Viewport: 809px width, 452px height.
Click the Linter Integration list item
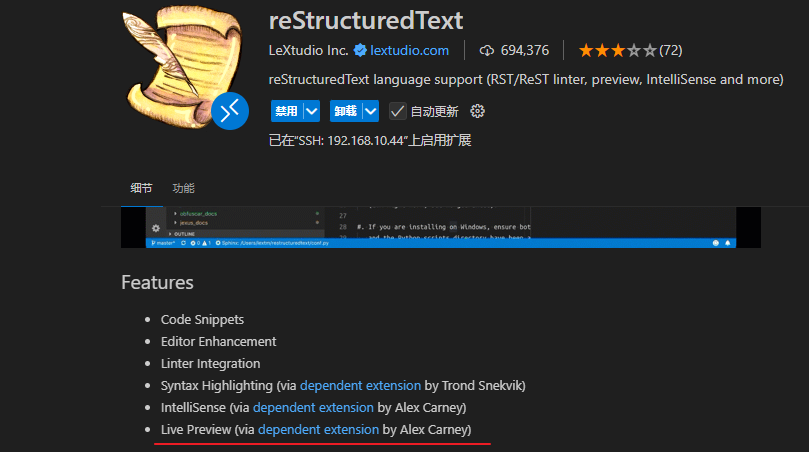click(x=211, y=364)
